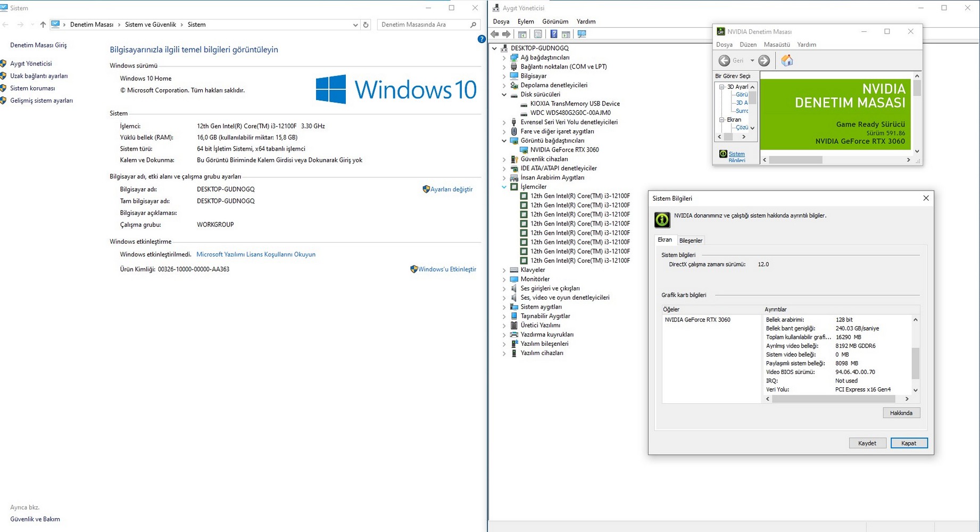The width and height of the screenshot is (980, 532).
Task: Open the Sistem Bilgileri link
Action: pos(736,157)
